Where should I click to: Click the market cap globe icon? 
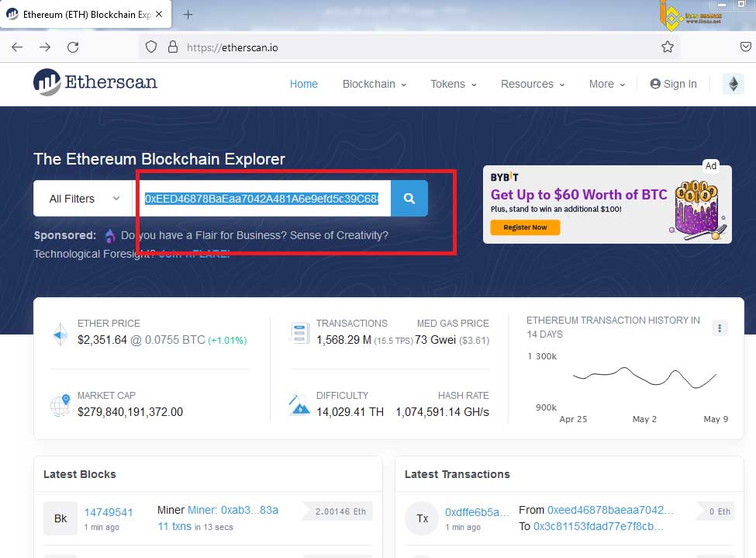tap(60, 405)
